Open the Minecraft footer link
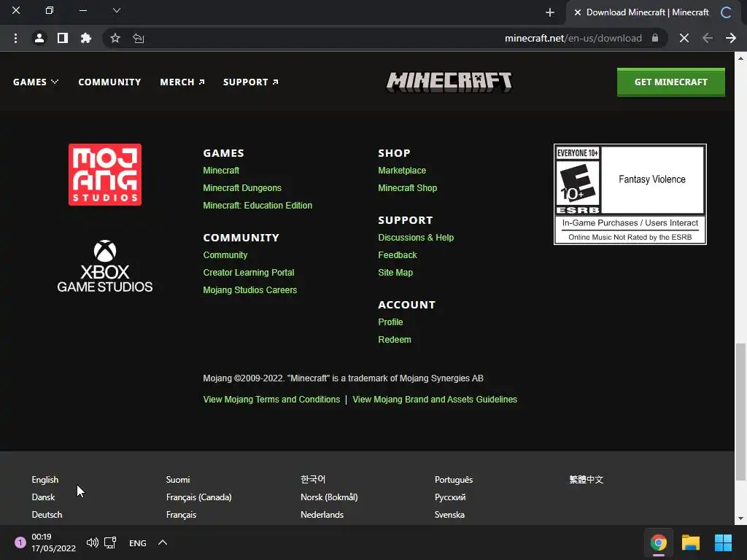747x560 pixels. [x=221, y=171]
